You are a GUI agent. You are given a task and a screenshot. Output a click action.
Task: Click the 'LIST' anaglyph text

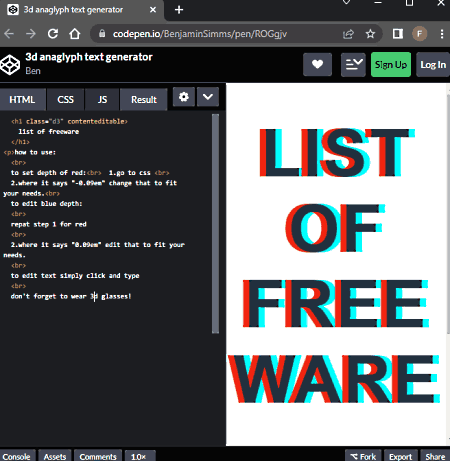pos(337,153)
